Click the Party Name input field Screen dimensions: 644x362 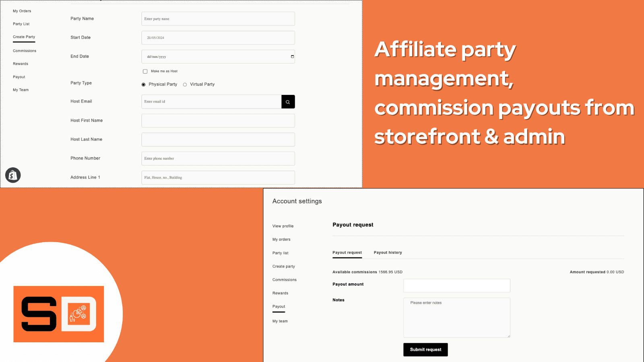pyautogui.click(x=218, y=19)
